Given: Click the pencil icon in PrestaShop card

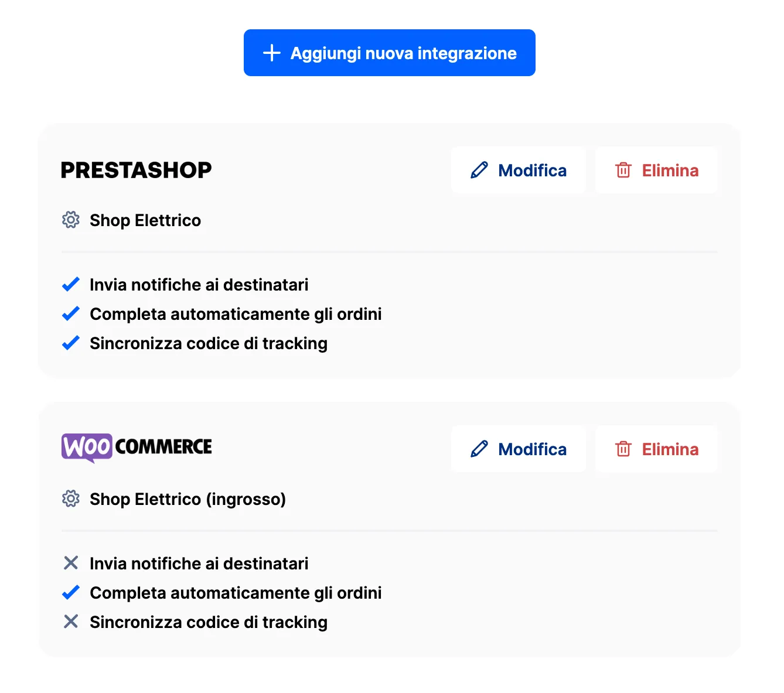Looking at the screenshot, I should click(x=479, y=170).
